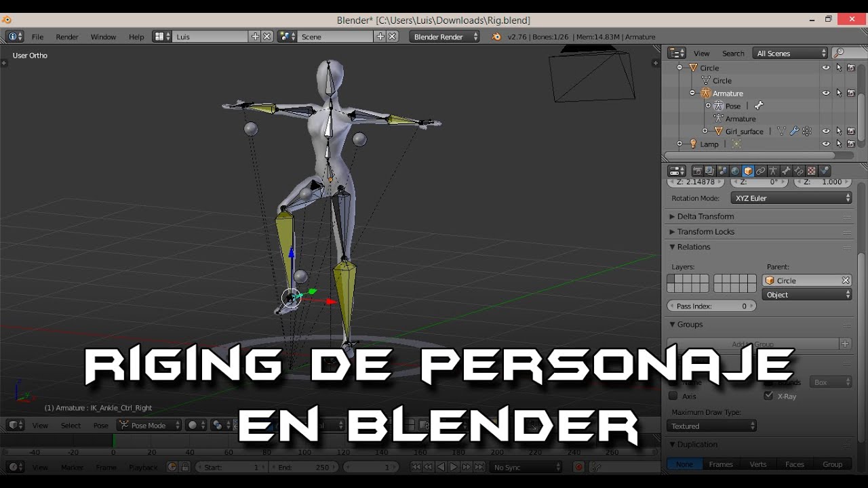Hide the Armature object via its eye icon
Screen dimensions: 868x488
click(826, 93)
